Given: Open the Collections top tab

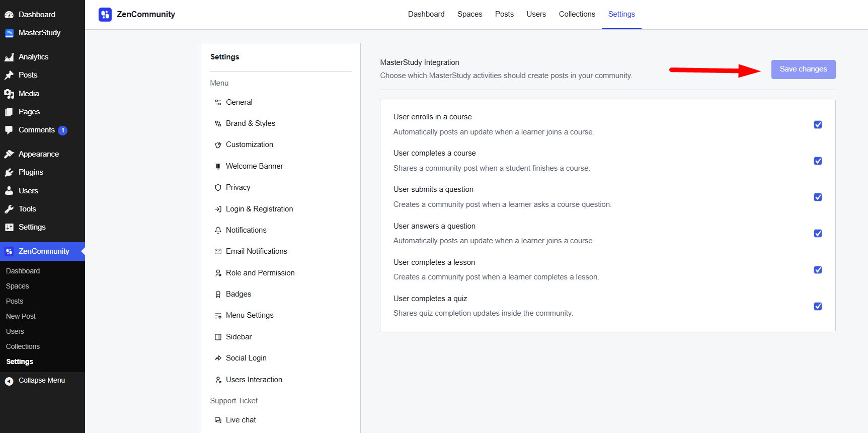Looking at the screenshot, I should (577, 14).
